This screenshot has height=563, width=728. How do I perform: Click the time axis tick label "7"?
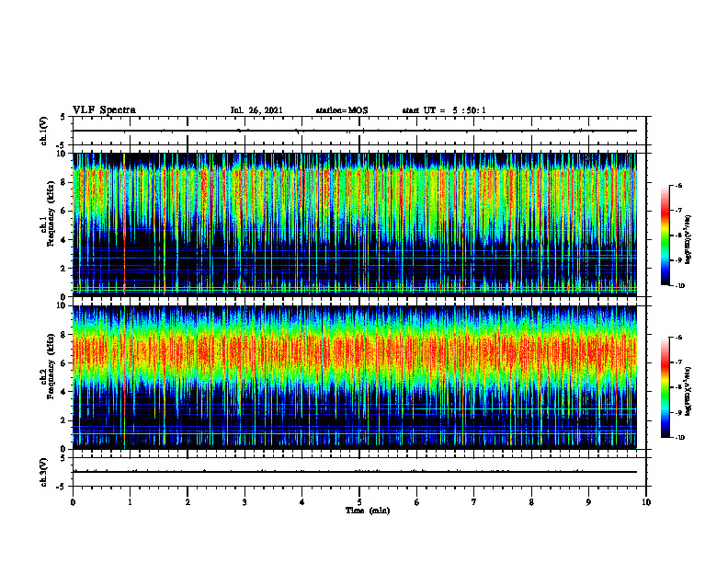click(474, 502)
